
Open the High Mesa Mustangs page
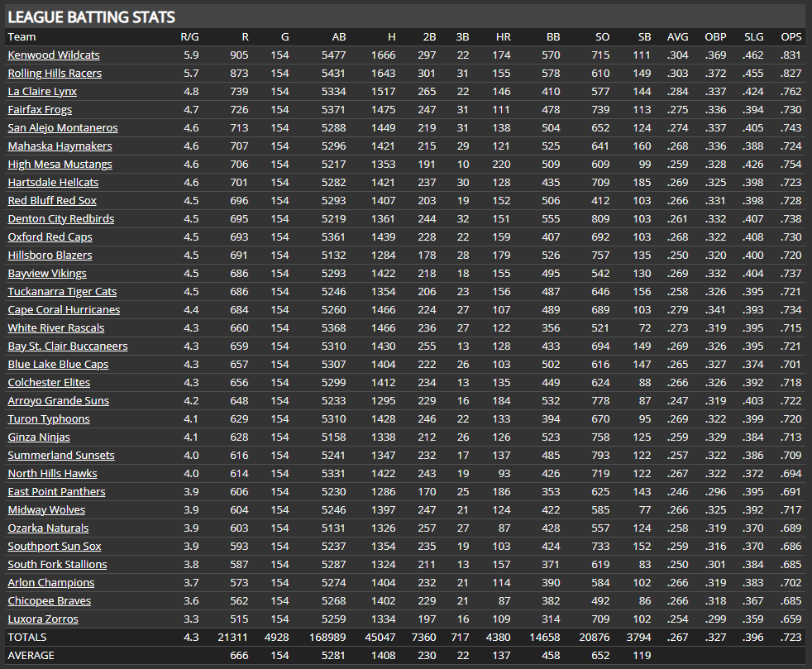point(60,164)
